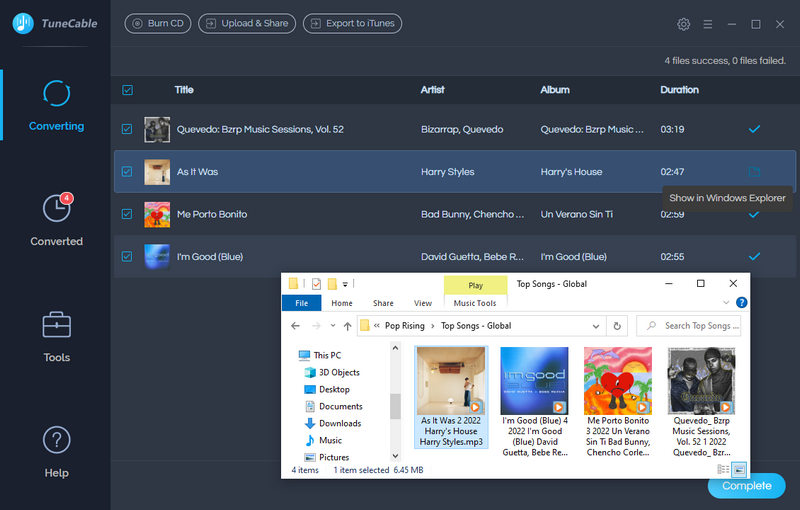This screenshot has height=510, width=800.
Task: Open the Help section
Action: point(56,450)
